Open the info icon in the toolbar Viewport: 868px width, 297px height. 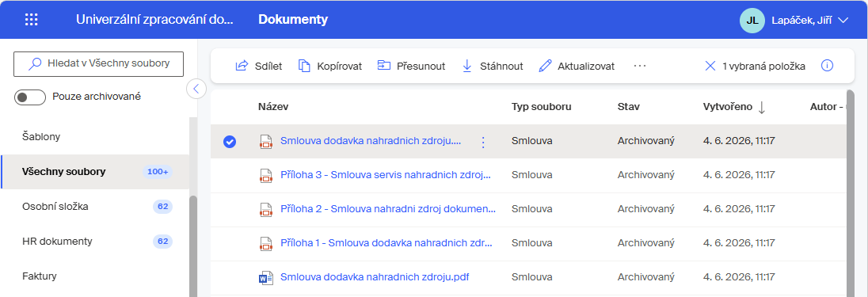827,66
